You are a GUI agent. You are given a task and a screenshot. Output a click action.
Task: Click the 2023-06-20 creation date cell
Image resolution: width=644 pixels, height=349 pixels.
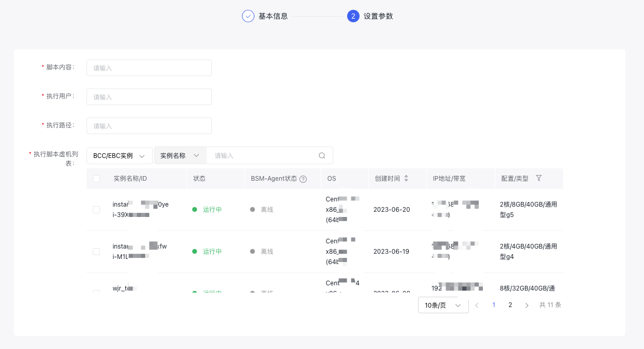[392, 210]
